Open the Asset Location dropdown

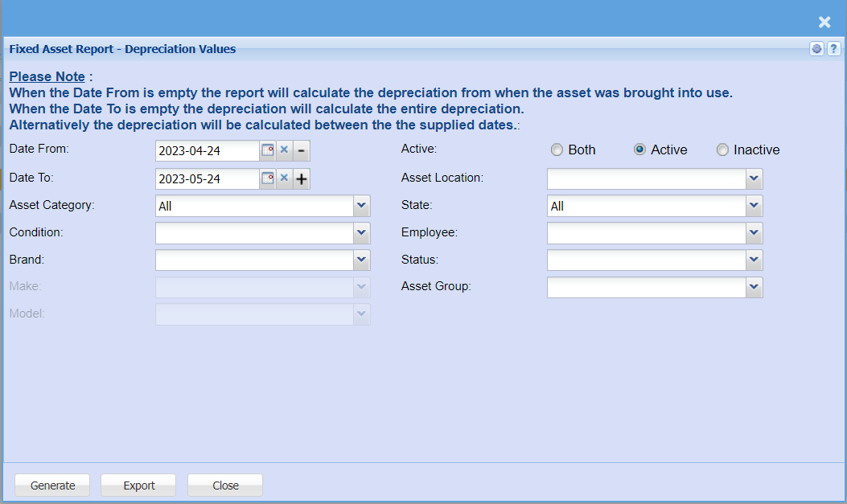(754, 178)
